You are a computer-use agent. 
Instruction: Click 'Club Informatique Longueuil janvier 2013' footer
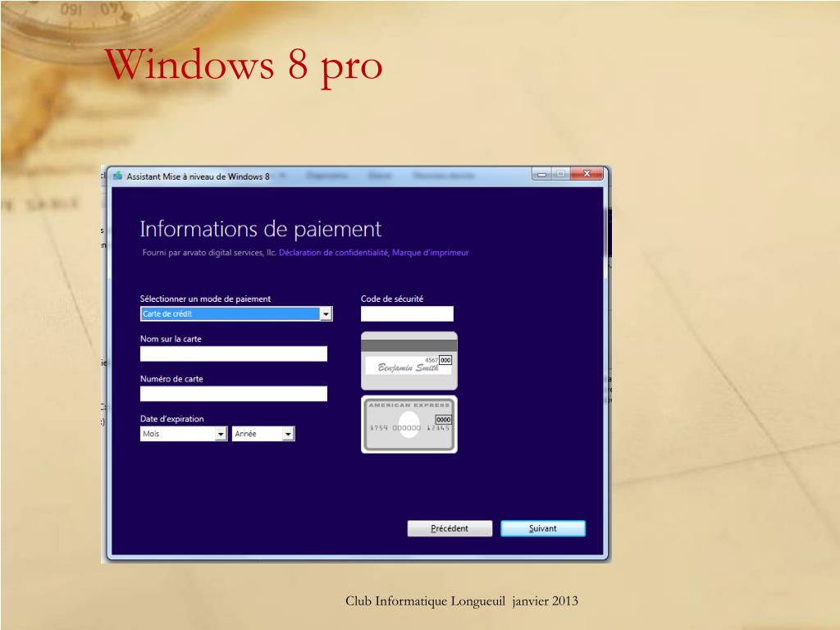(x=461, y=601)
